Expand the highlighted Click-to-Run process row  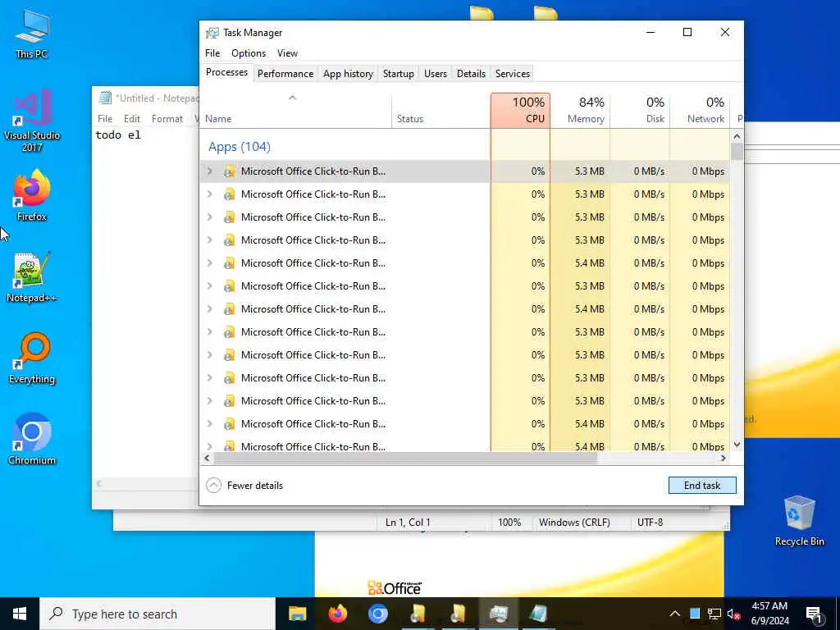(210, 171)
